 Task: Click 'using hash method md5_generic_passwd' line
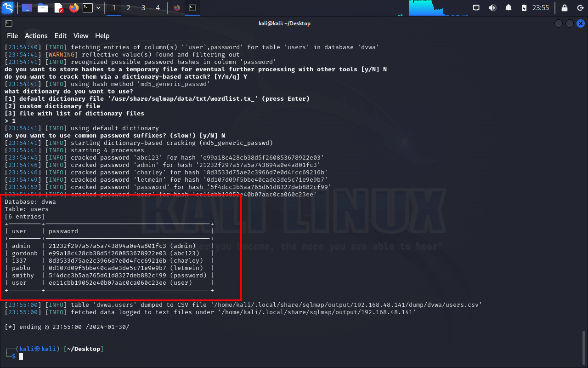[x=107, y=84]
